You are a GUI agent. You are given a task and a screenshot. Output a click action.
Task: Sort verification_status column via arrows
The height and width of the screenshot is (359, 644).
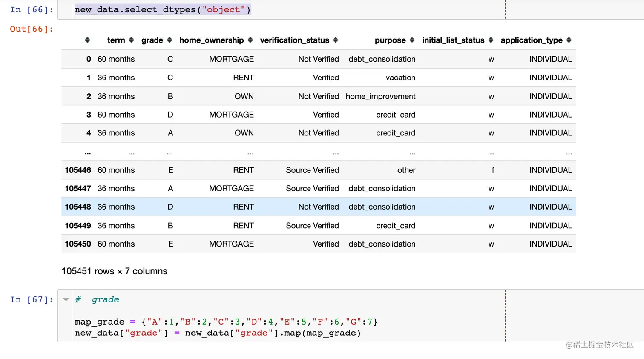[x=336, y=40]
